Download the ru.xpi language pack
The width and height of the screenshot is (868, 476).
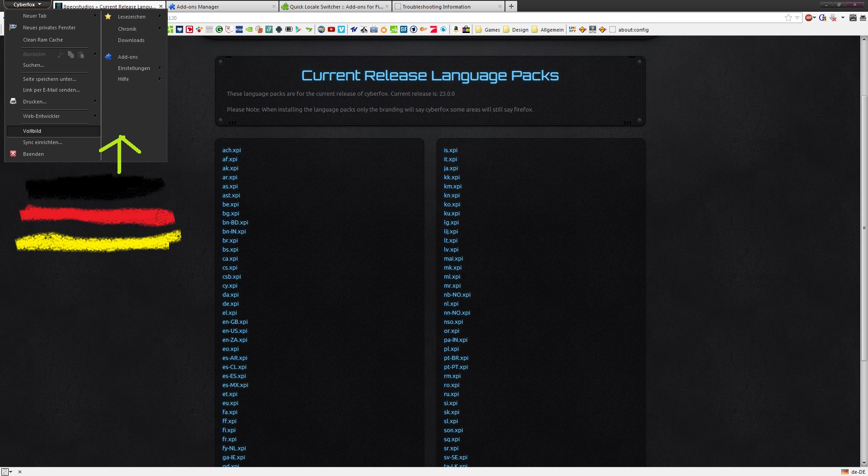(451, 394)
